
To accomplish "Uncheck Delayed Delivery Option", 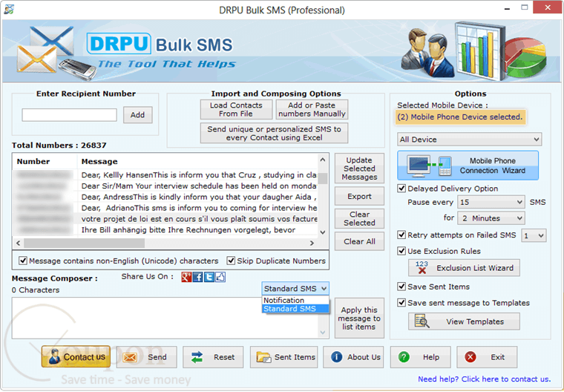I will [x=401, y=189].
